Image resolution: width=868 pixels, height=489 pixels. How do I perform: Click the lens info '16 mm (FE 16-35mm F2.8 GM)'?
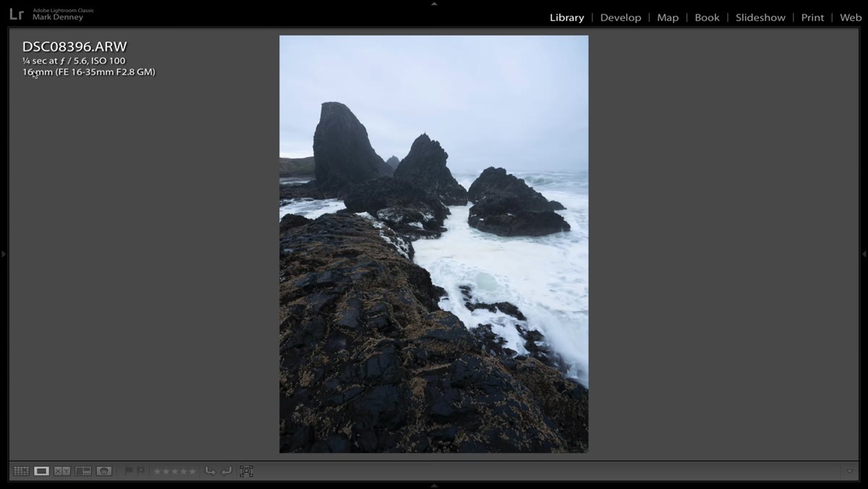click(x=89, y=72)
